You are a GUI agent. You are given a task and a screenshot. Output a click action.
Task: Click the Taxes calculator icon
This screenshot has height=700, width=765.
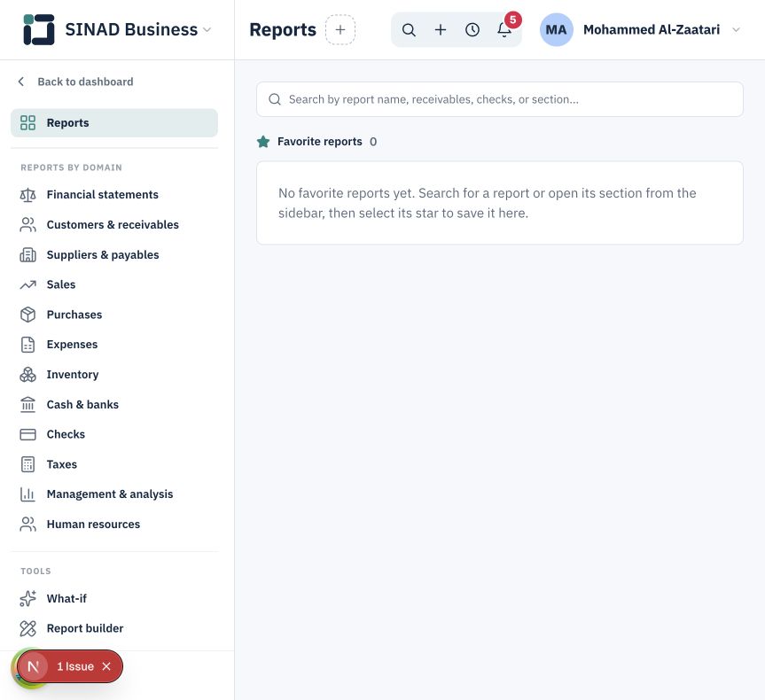(27, 464)
